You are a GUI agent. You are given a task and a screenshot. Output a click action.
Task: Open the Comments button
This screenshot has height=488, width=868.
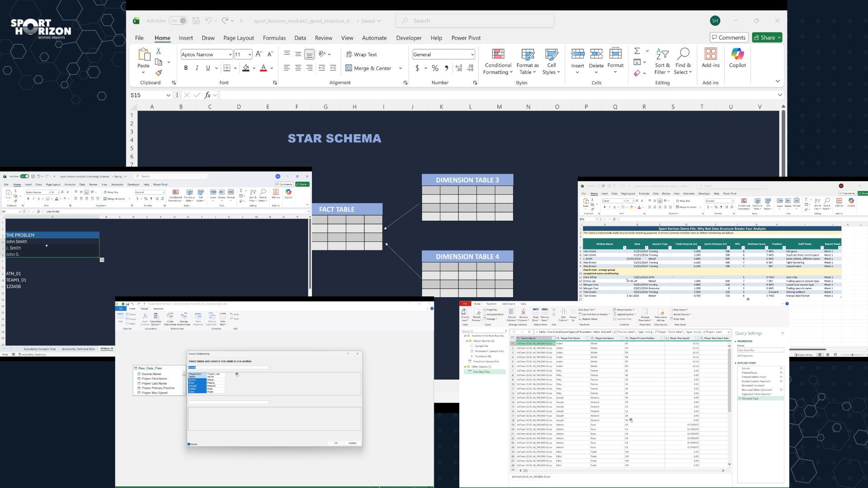(728, 38)
